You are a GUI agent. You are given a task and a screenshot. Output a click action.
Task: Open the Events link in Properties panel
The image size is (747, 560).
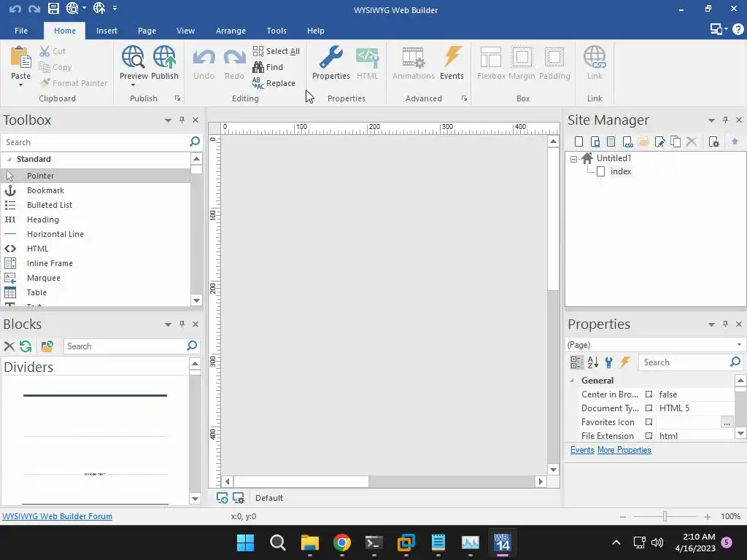point(582,450)
